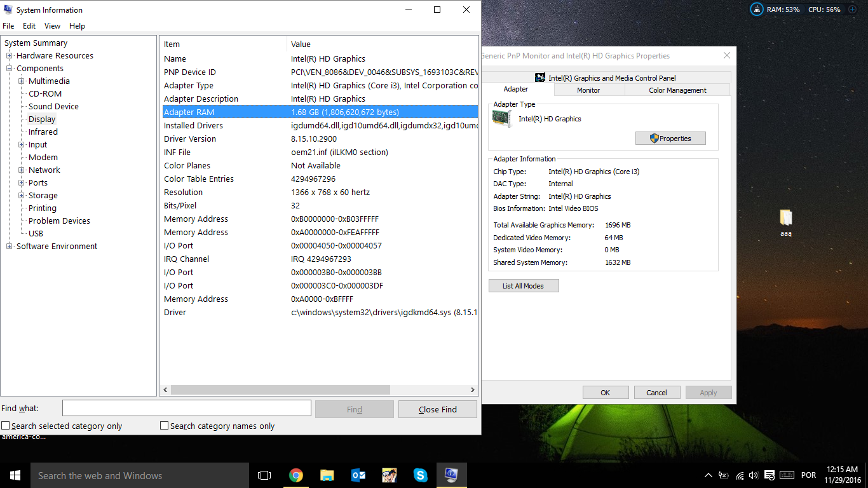
Task: Expand the Multimedia tree node
Action: point(22,81)
